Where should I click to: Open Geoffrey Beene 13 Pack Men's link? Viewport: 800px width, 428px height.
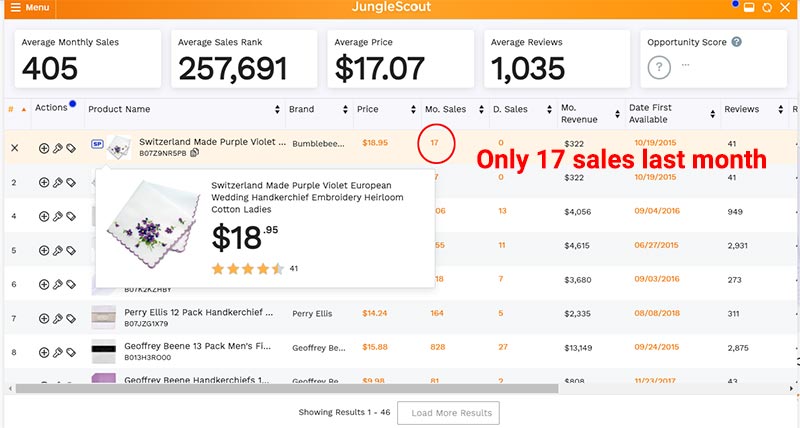[197, 346]
